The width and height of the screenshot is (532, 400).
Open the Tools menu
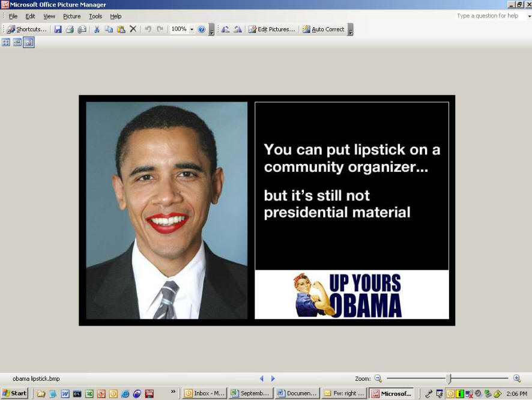pos(95,16)
